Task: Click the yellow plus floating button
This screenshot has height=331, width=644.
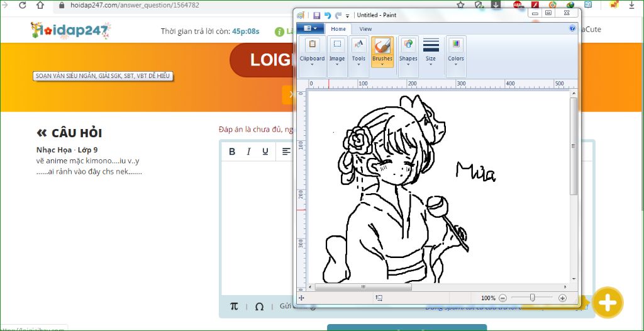Action: coord(608,303)
